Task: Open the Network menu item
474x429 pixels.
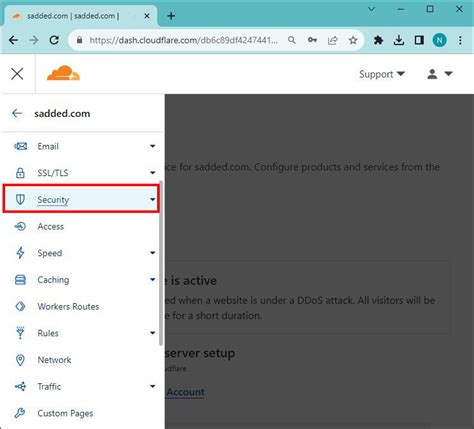Action: (80, 360)
